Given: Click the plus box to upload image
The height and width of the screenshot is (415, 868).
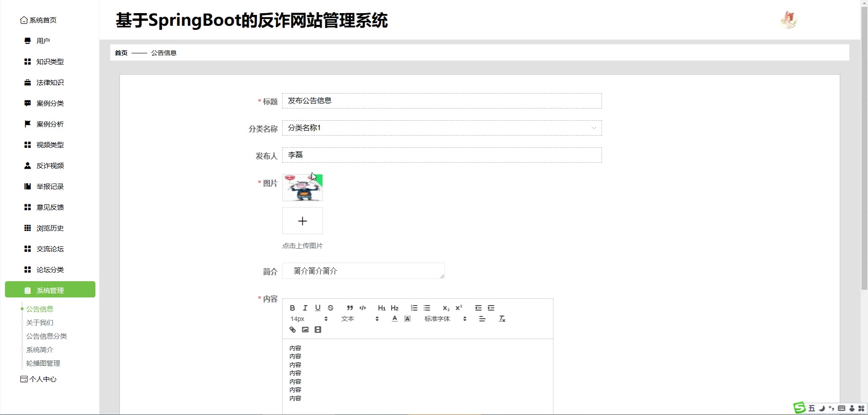Looking at the screenshot, I should point(302,221).
